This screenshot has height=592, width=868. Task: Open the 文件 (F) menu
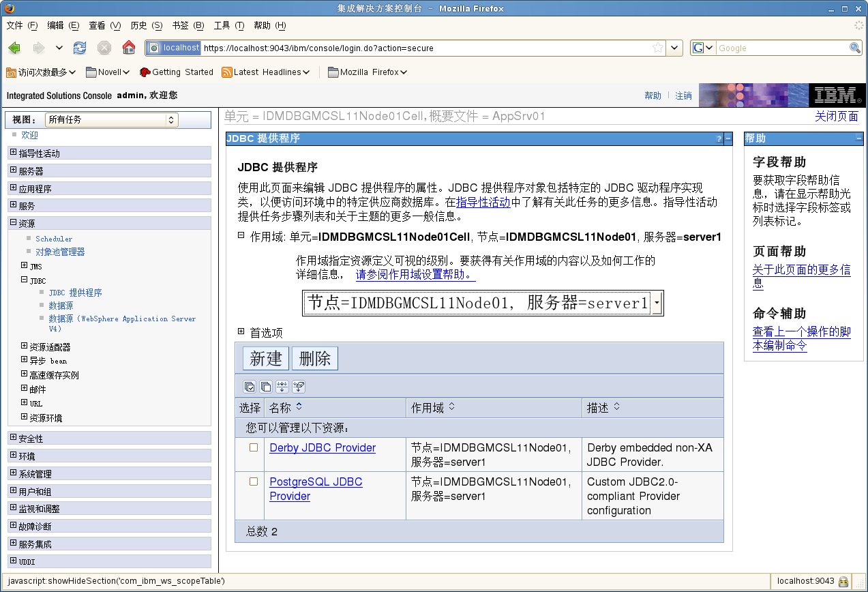pos(23,25)
